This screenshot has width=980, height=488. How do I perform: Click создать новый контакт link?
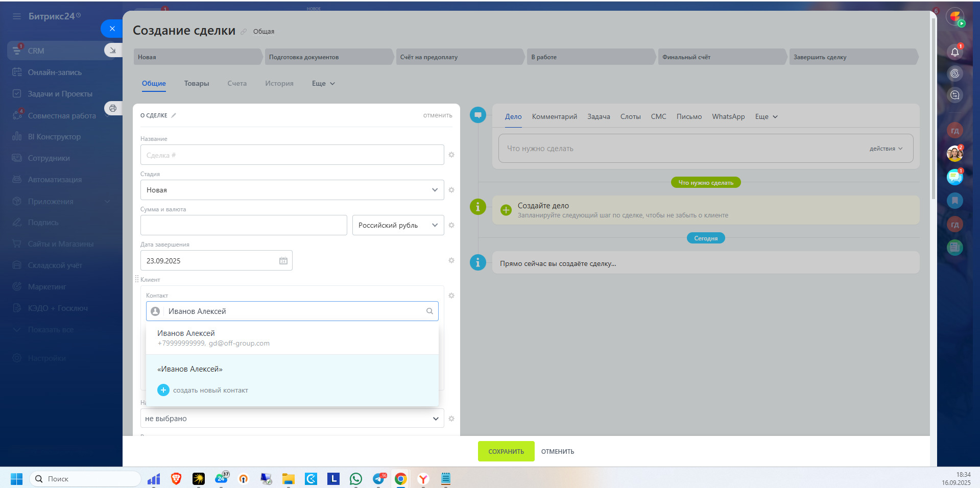pyautogui.click(x=210, y=391)
